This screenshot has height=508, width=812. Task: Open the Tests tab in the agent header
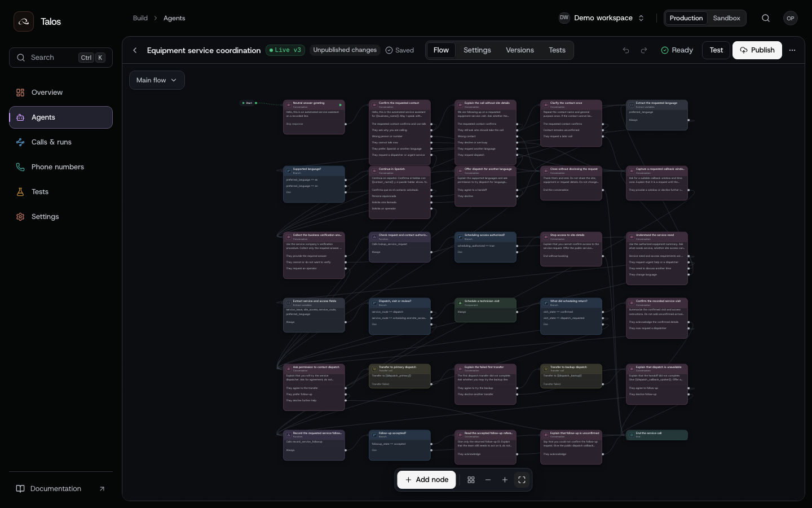pyautogui.click(x=557, y=50)
